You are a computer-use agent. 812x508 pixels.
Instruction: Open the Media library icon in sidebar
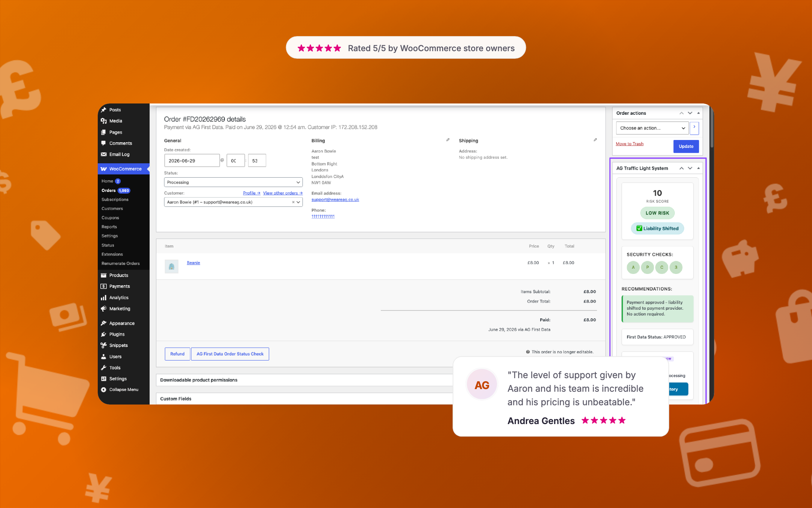point(103,121)
